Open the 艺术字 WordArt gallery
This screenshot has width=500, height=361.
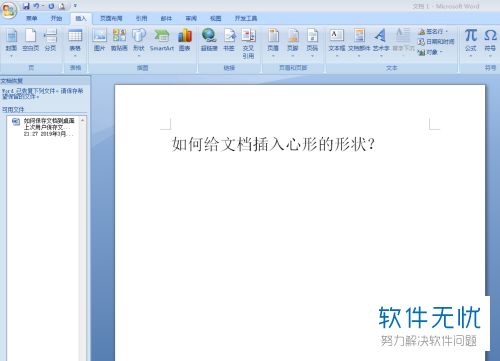point(381,43)
